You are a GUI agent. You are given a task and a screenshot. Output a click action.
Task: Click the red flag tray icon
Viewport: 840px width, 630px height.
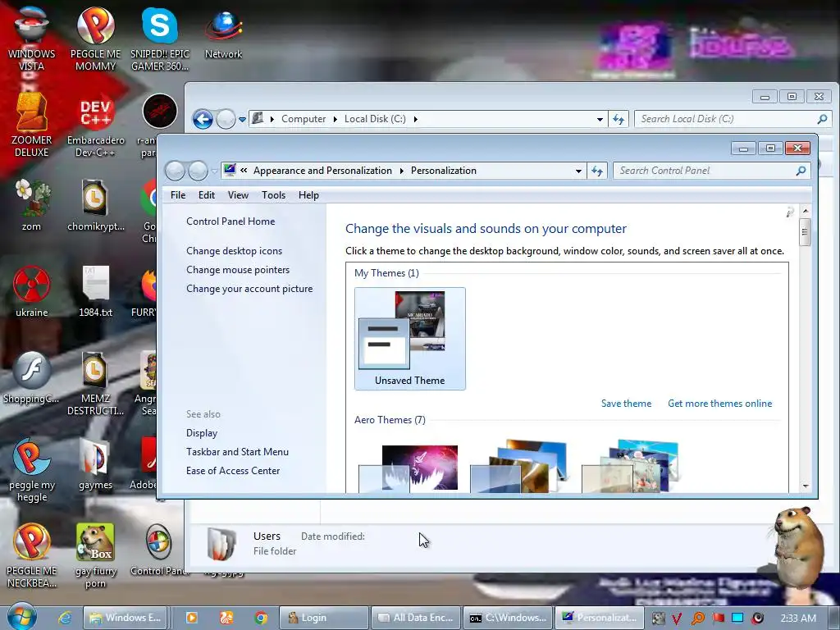pyautogui.click(x=718, y=619)
